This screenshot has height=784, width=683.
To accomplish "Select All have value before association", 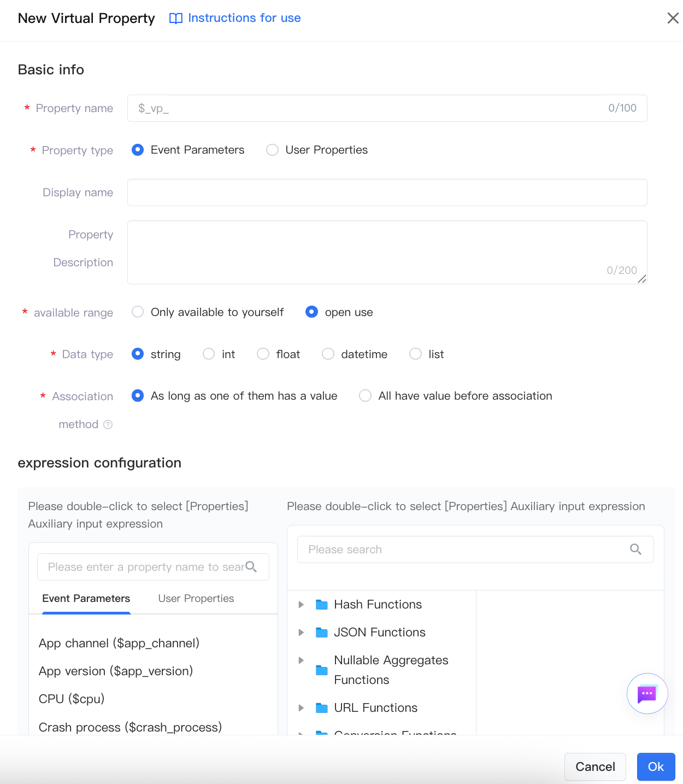I will coord(365,396).
